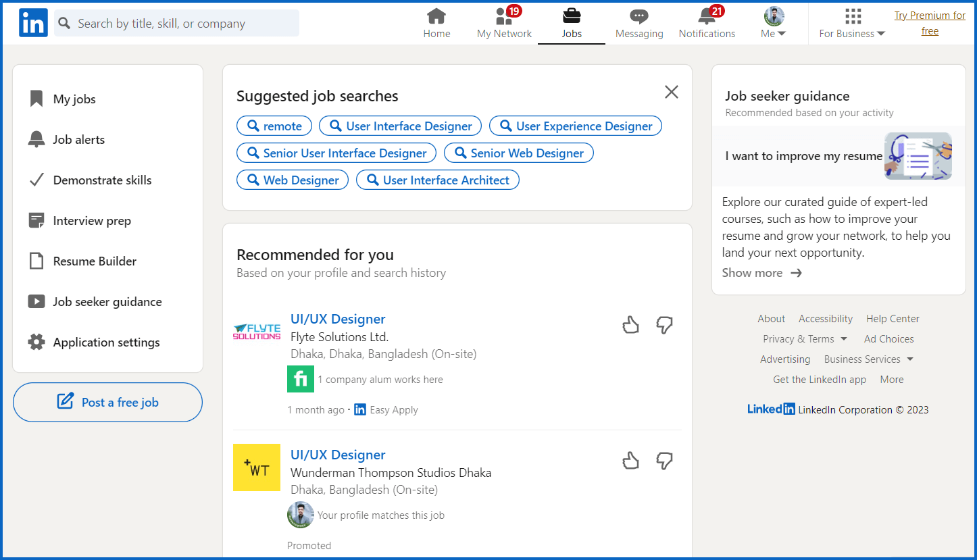Open For Business apps grid menu

[852, 24]
